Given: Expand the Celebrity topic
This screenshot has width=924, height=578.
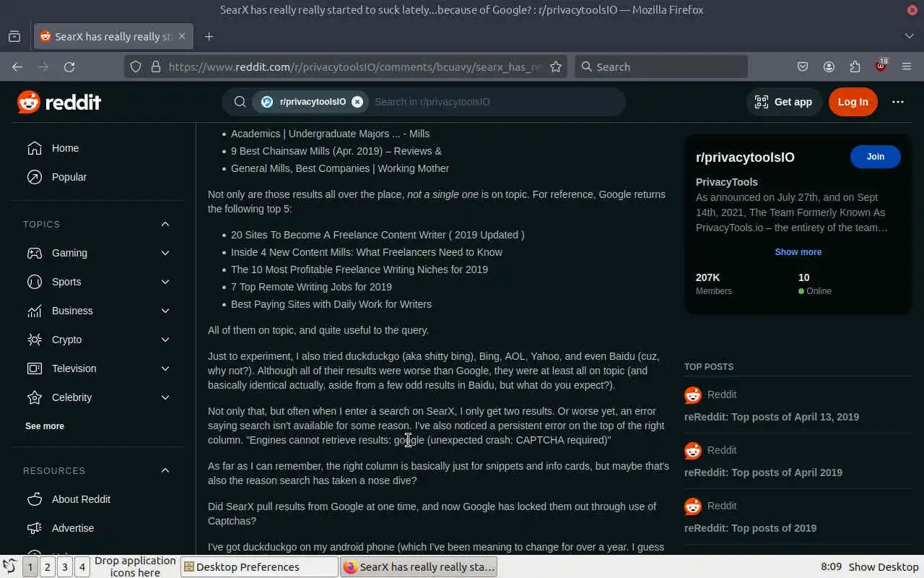Looking at the screenshot, I should pyautogui.click(x=165, y=397).
